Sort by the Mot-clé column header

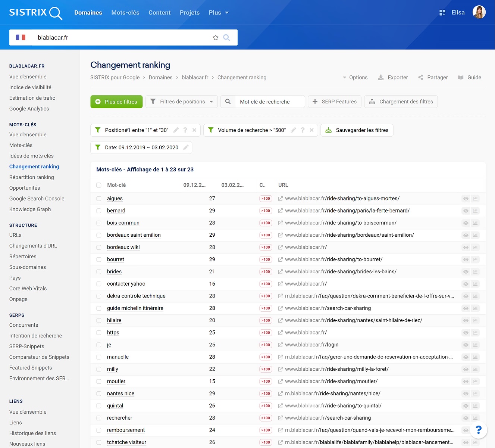pyautogui.click(x=116, y=185)
